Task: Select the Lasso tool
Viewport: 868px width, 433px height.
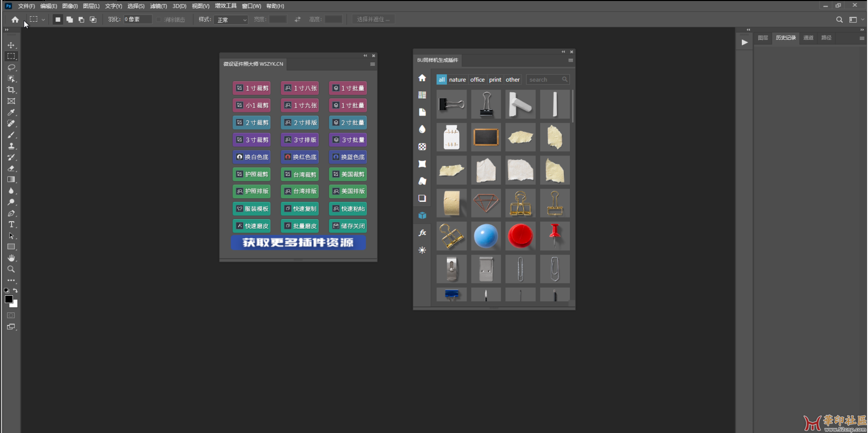Action: (11, 67)
